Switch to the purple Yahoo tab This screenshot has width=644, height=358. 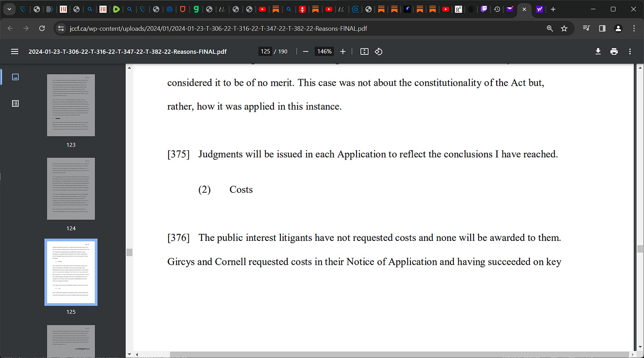[539, 9]
